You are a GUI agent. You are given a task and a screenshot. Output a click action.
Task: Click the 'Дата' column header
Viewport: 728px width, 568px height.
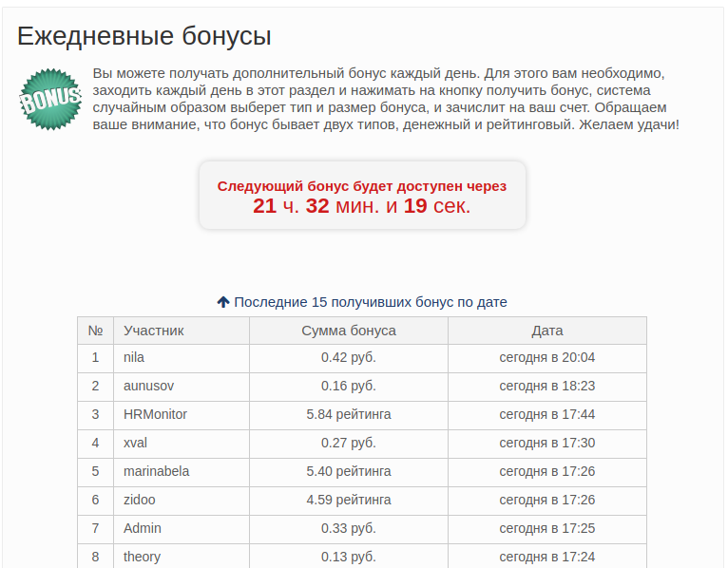pos(547,331)
